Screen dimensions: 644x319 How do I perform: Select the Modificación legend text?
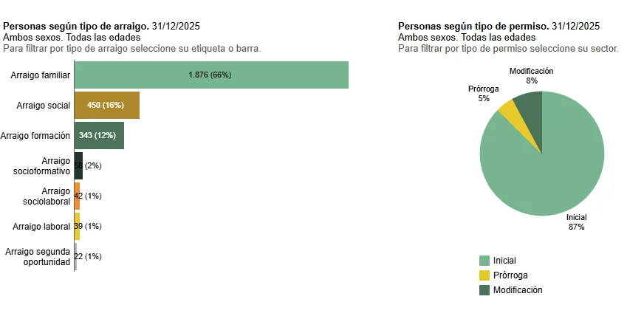coord(518,290)
